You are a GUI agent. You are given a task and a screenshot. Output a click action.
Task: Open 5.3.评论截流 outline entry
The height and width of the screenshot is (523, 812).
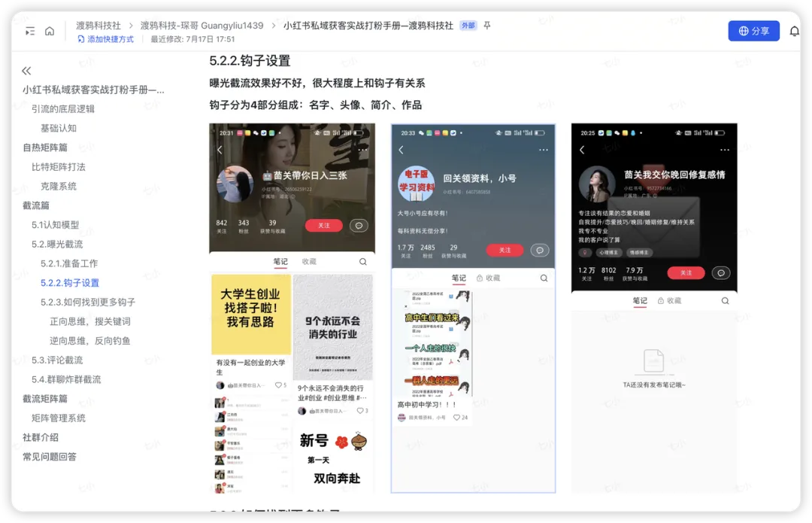pos(57,360)
